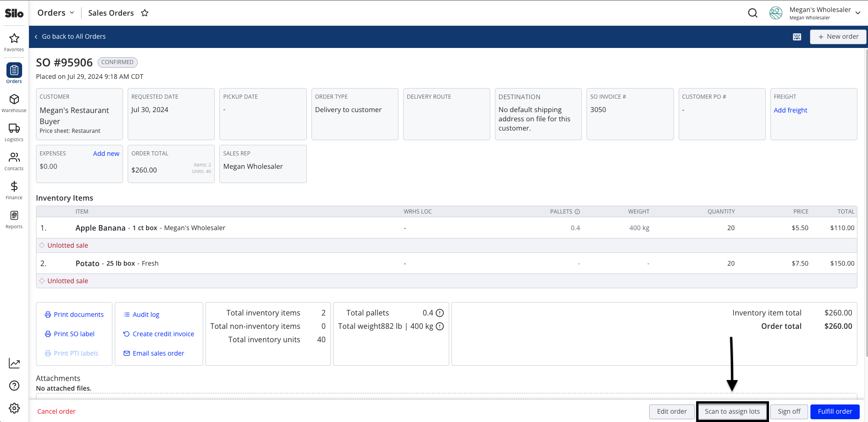Viewport: 868px width, 422px height.
Task: Click Email sales order
Action: click(154, 353)
